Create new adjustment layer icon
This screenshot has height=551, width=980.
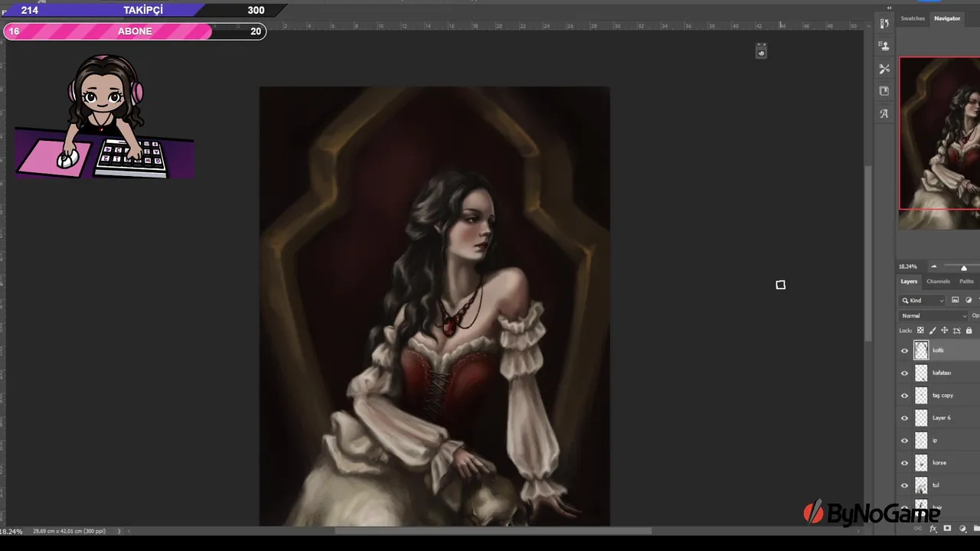click(963, 529)
